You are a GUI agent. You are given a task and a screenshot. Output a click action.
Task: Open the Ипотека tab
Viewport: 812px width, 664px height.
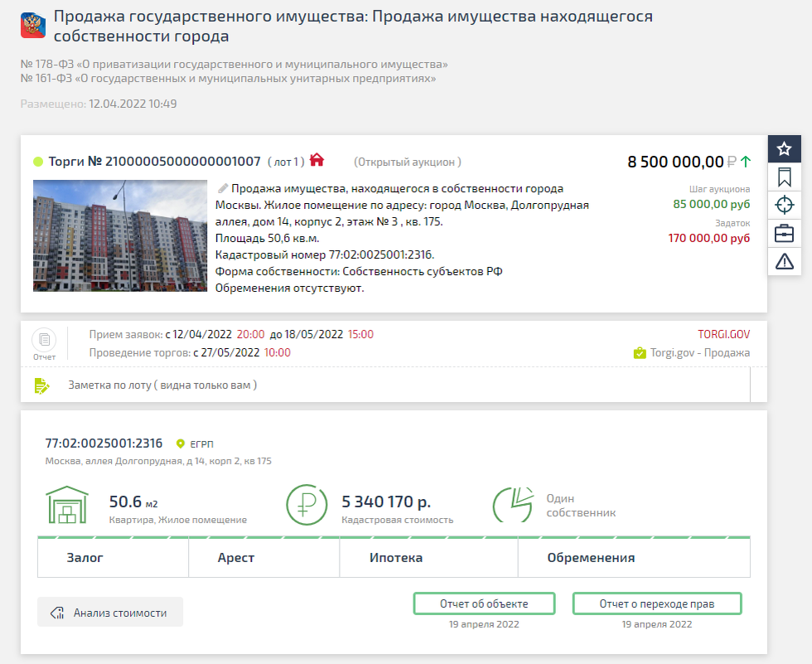429,558
